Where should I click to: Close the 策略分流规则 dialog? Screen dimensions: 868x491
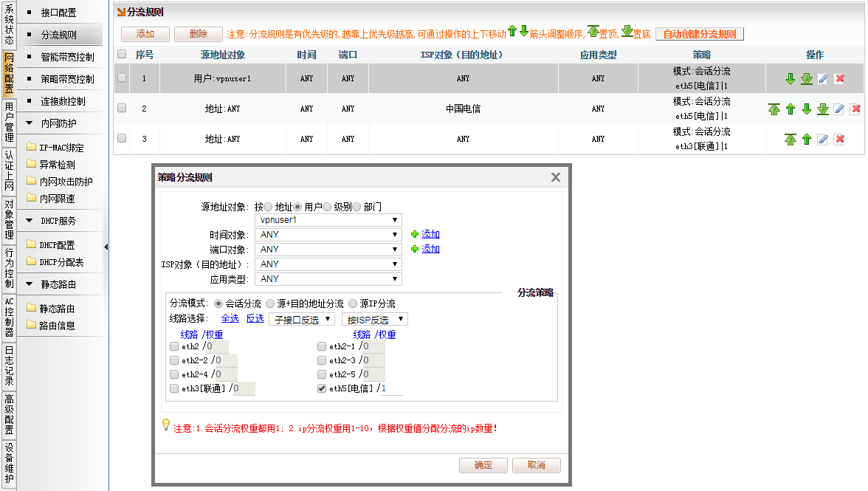(556, 177)
